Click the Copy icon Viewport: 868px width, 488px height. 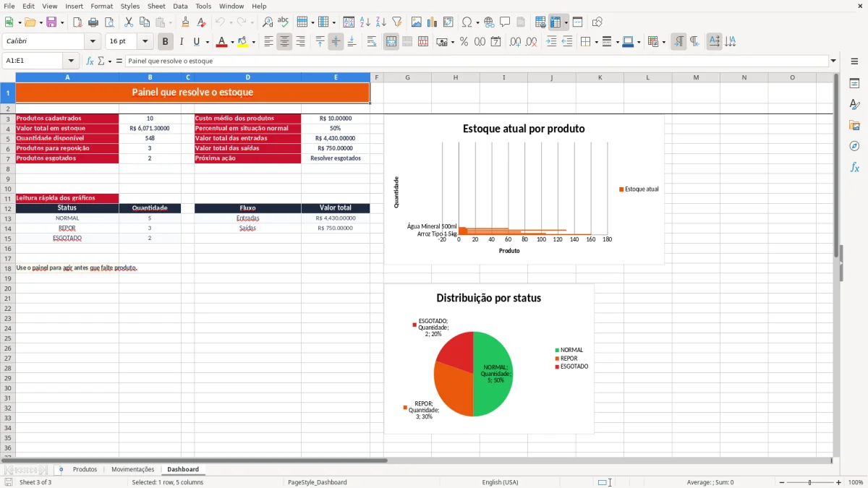145,22
